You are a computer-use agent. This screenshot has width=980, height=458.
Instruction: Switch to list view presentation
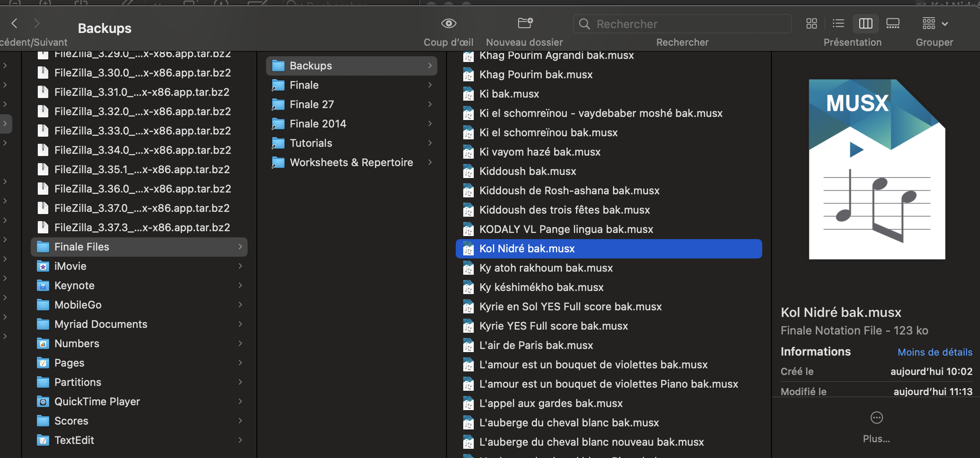coord(838,24)
